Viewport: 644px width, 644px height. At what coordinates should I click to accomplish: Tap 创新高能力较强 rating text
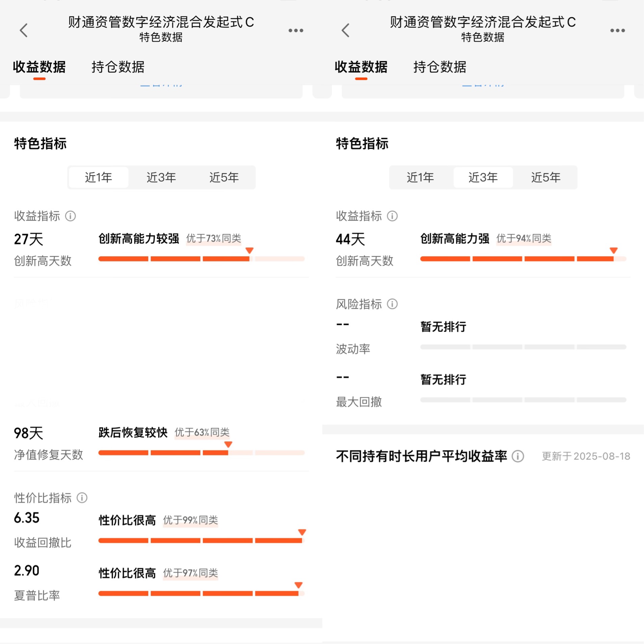(139, 238)
